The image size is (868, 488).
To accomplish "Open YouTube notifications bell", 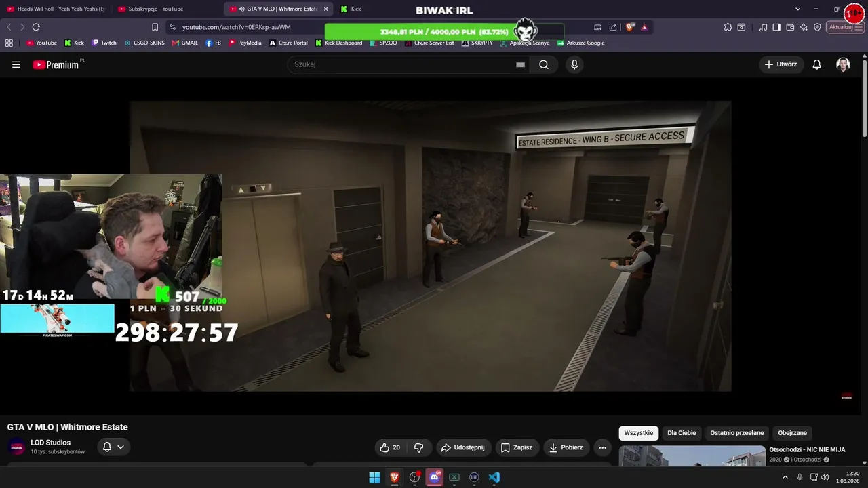I will point(817,64).
